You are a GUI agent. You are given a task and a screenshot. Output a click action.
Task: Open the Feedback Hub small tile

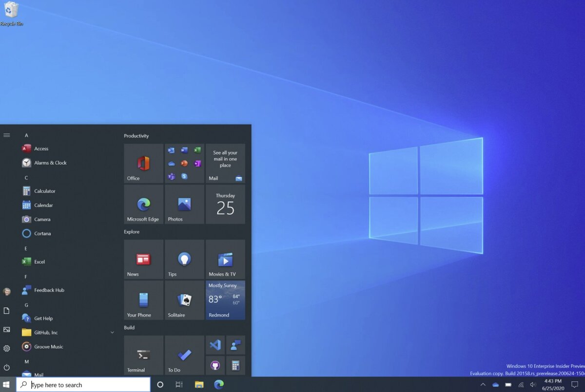tap(235, 345)
